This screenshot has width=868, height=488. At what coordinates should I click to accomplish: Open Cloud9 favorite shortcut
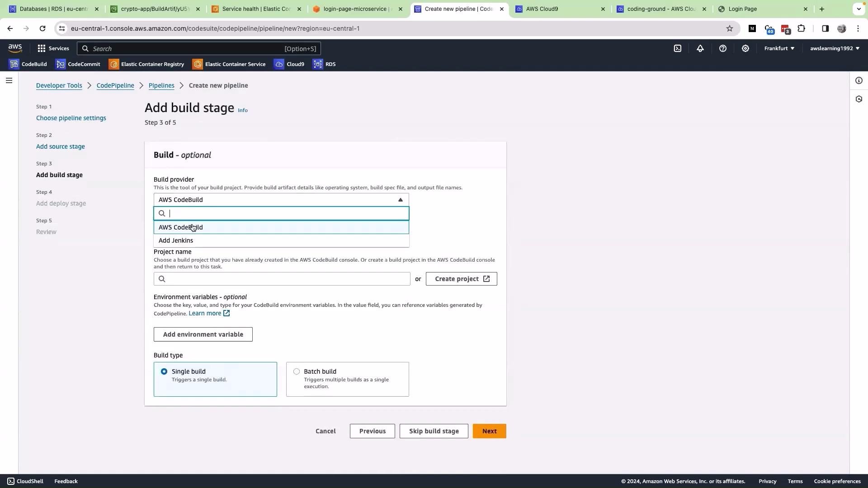(289, 64)
